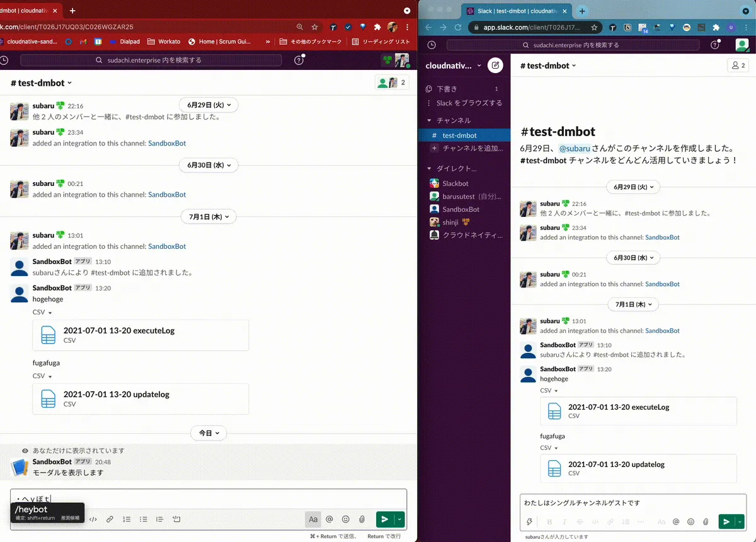Click the shortcuts lightning icon in right window
The image size is (756, 542).
point(530,522)
